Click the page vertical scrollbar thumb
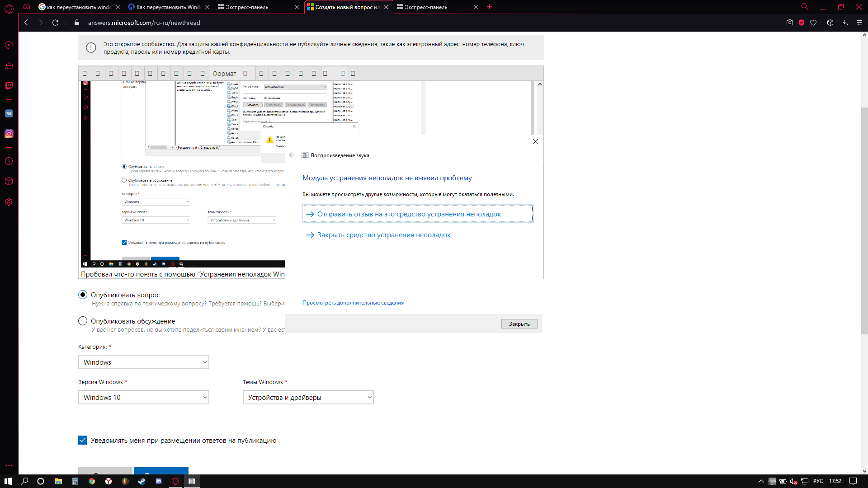Image resolution: width=868 pixels, height=488 pixels. 864,221
